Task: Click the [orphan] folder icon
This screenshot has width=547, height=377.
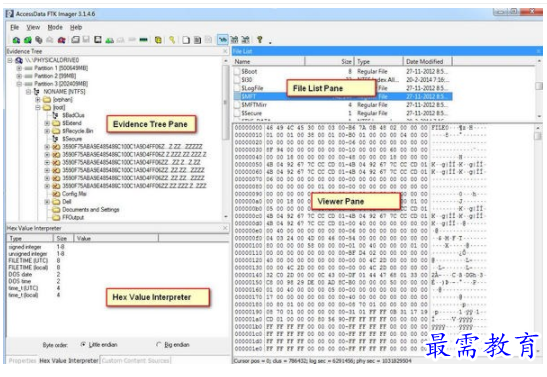Action: (47, 100)
